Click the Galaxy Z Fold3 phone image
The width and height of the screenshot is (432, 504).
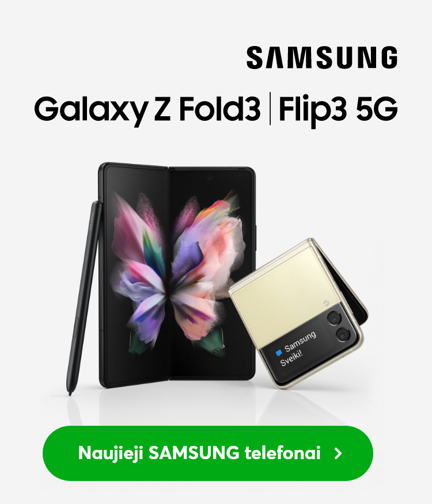point(177,276)
